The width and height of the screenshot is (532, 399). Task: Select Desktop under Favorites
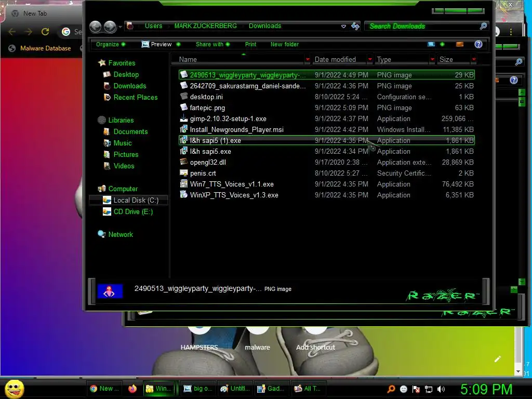pos(122,74)
